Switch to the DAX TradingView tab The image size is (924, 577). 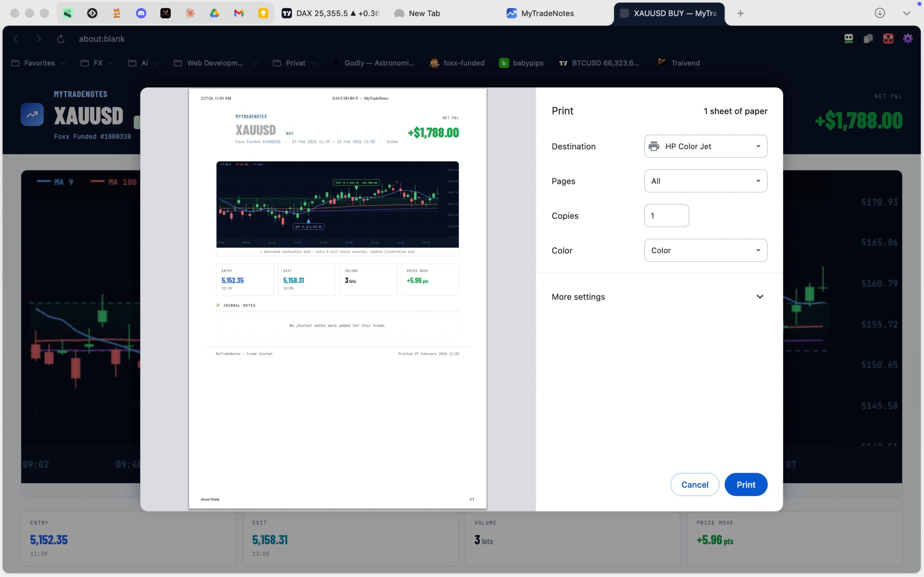click(331, 13)
